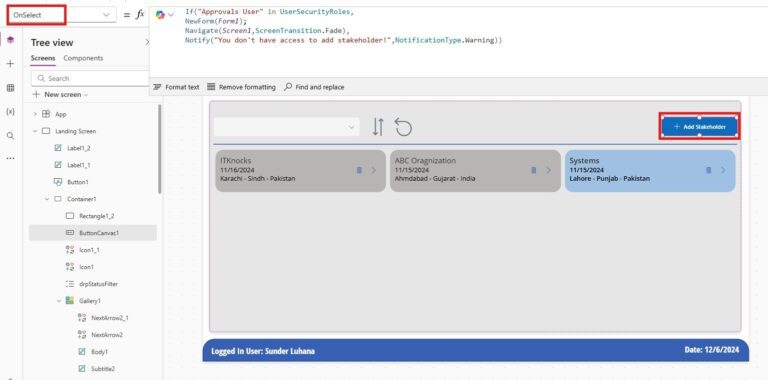Collapse the Tree view panel arrow

pos(146,43)
